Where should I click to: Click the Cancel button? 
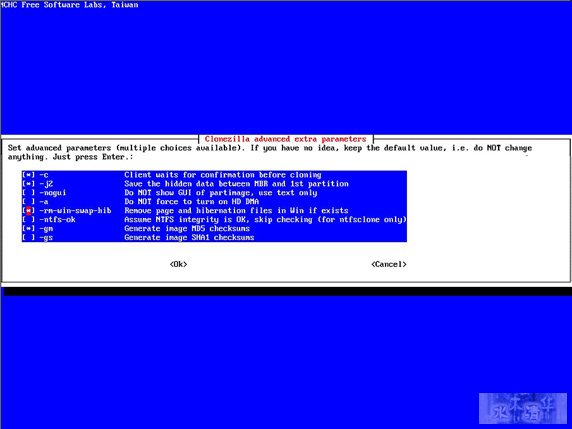pyautogui.click(x=389, y=264)
